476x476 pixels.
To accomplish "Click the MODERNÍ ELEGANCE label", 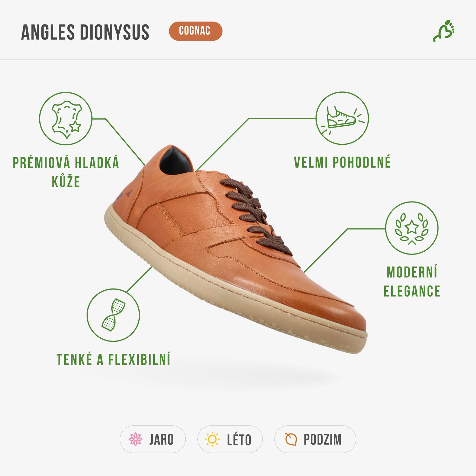I will 412,282.
